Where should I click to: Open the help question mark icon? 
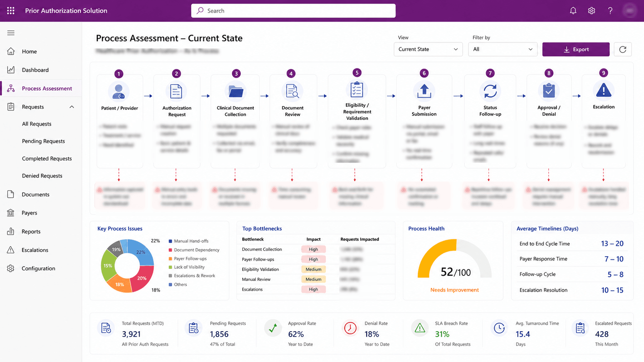[610, 11]
